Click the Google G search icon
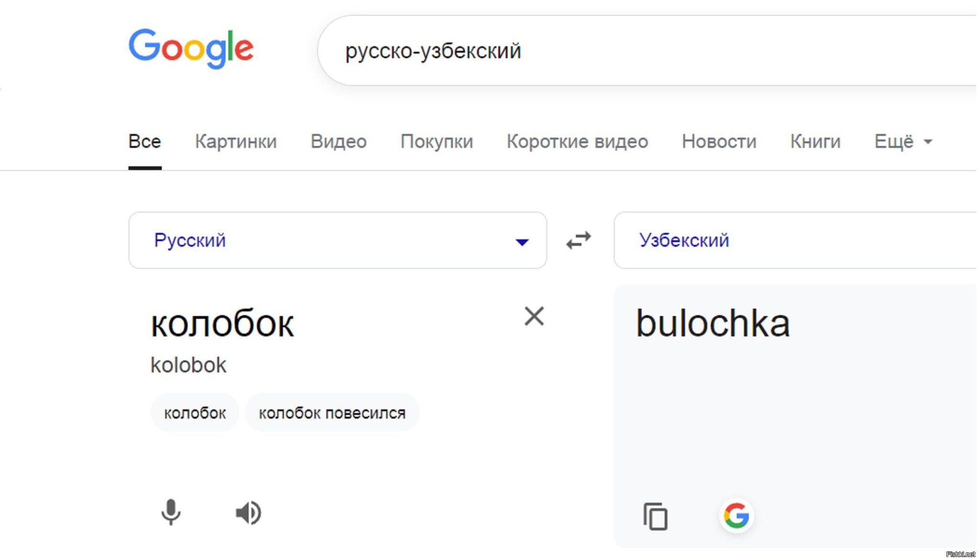 736,516
